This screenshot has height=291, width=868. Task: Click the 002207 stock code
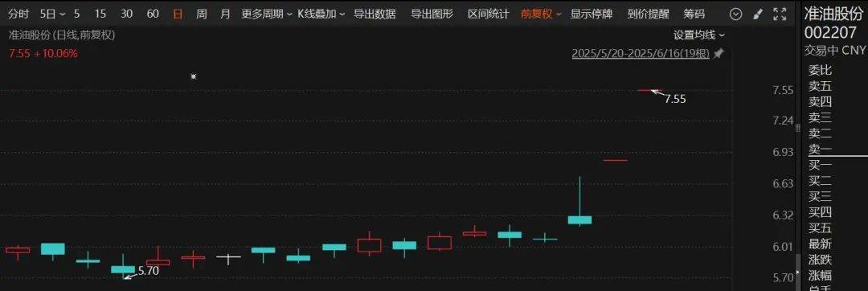829,33
